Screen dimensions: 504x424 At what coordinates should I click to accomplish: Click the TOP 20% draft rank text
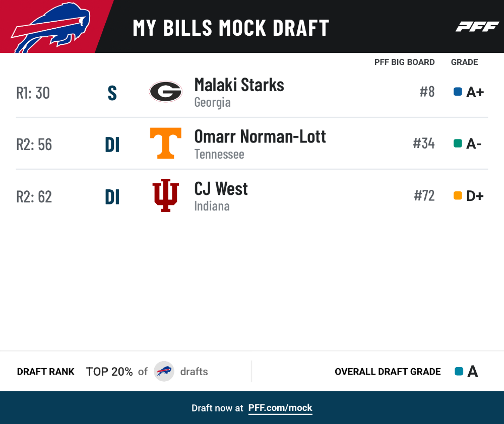[109, 371]
